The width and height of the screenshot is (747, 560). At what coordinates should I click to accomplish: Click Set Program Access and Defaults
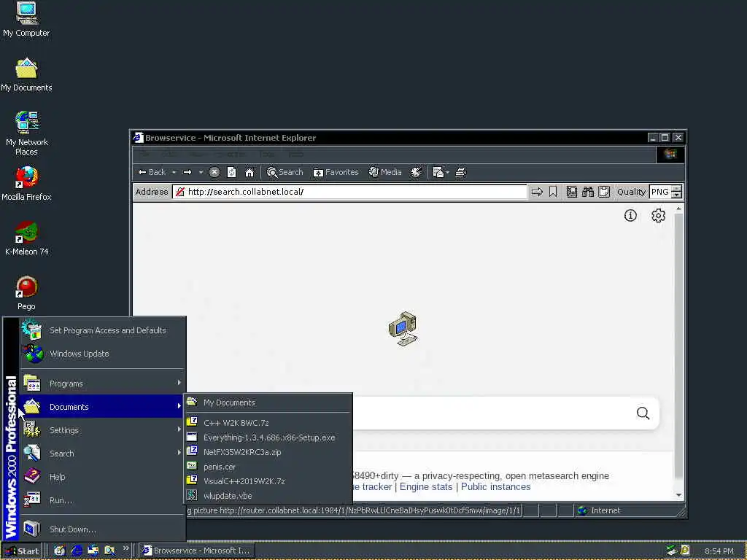pos(102,330)
